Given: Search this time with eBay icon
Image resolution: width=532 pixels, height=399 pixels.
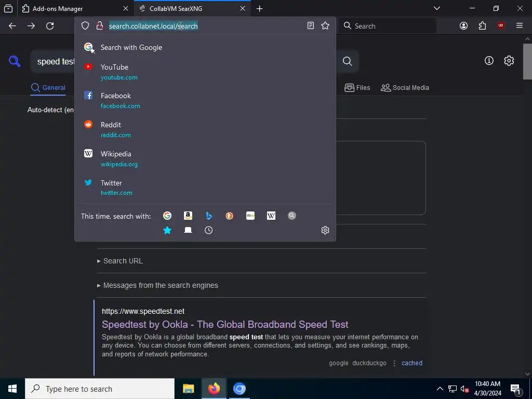Looking at the screenshot, I should (250, 216).
